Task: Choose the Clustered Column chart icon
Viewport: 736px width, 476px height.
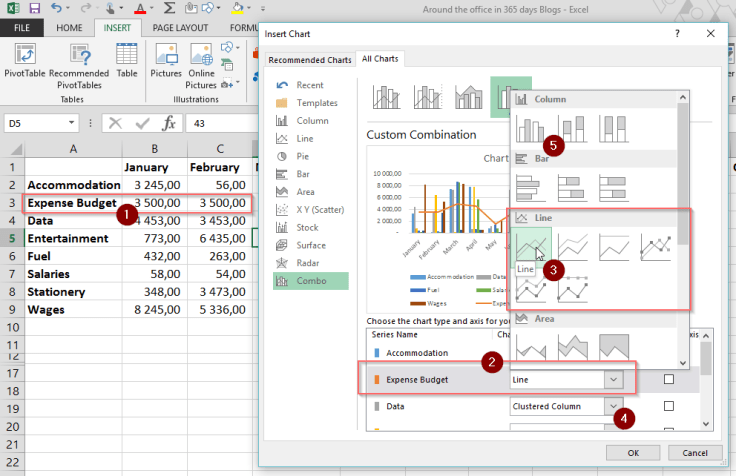Action: point(532,129)
